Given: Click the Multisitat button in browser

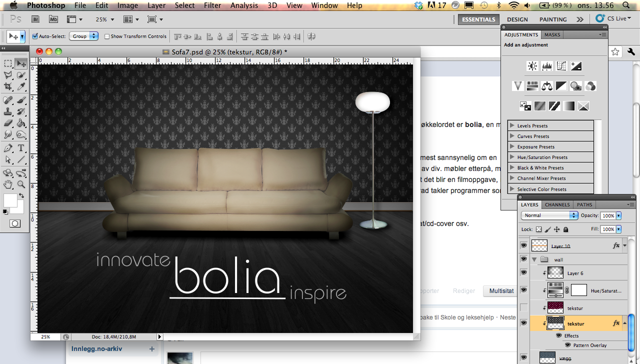Looking at the screenshot, I should 501,290.
